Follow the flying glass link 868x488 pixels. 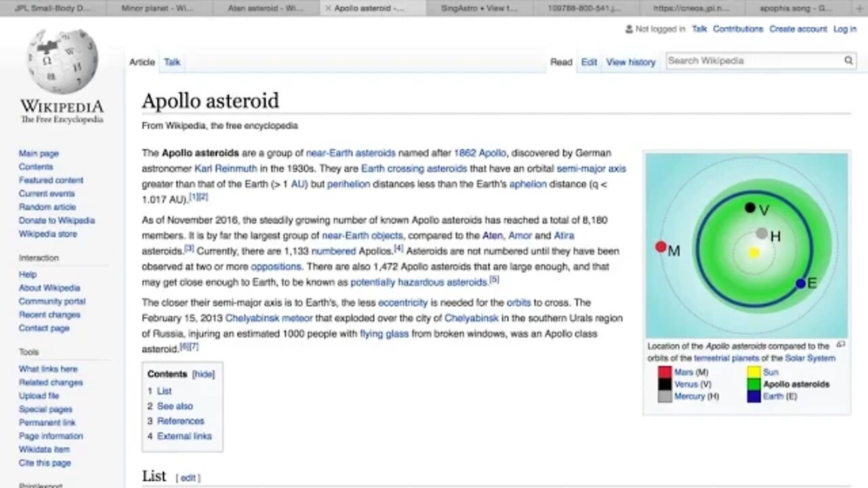(384, 334)
